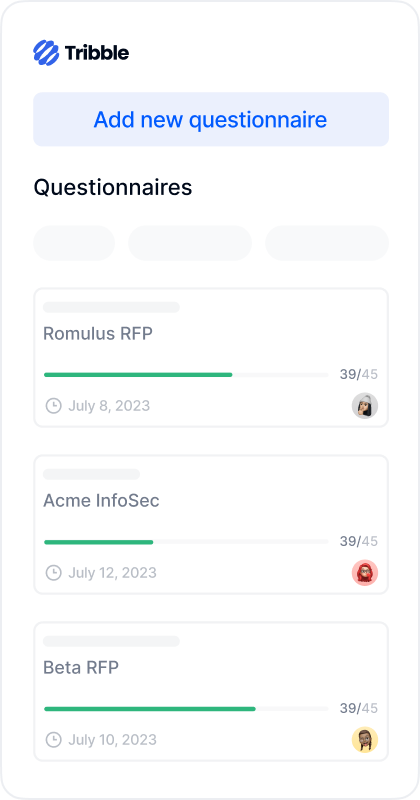Click the 39/45 count on Romulus RFP

(359, 374)
